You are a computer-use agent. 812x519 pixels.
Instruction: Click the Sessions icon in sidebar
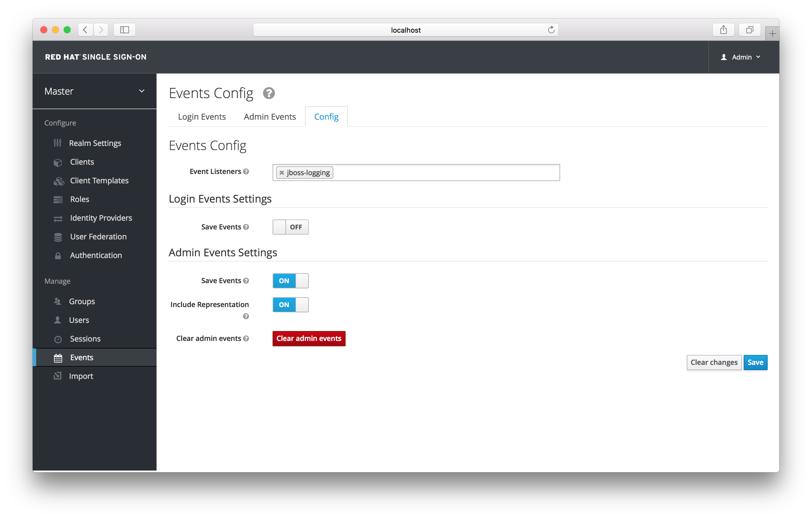57,339
